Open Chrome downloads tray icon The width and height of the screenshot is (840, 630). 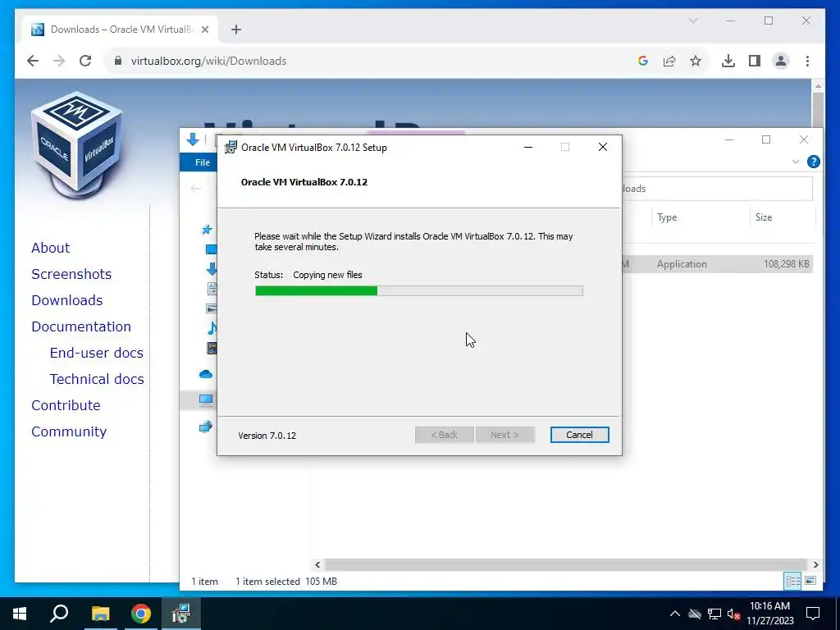point(728,61)
